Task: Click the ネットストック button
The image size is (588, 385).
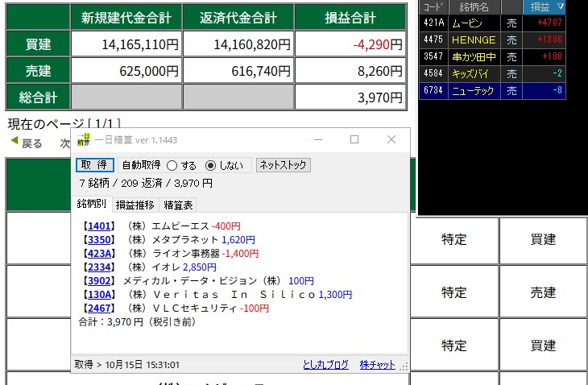Action: [x=283, y=165]
